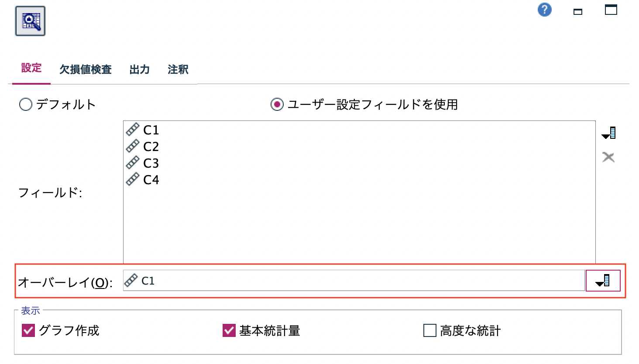Viewport: 639px width, 364px height.
Task: Click the measurement ruler icon beside C4
Action: tap(132, 179)
